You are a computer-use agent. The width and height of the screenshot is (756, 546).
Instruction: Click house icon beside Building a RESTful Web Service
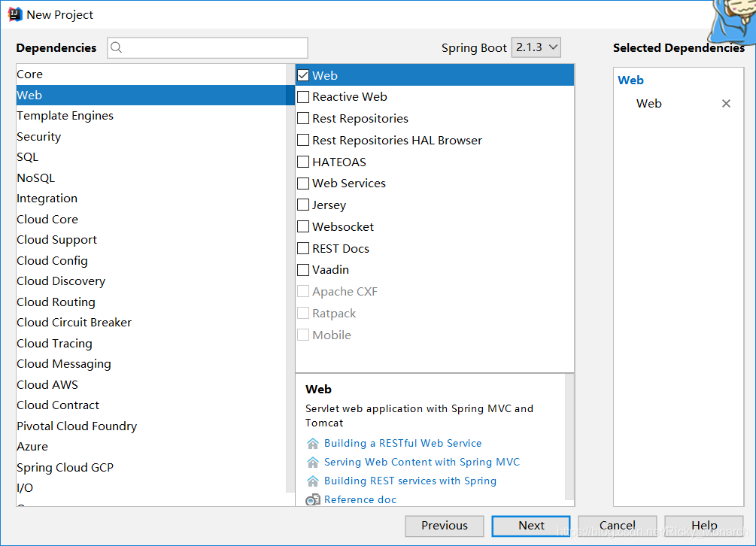(x=313, y=444)
